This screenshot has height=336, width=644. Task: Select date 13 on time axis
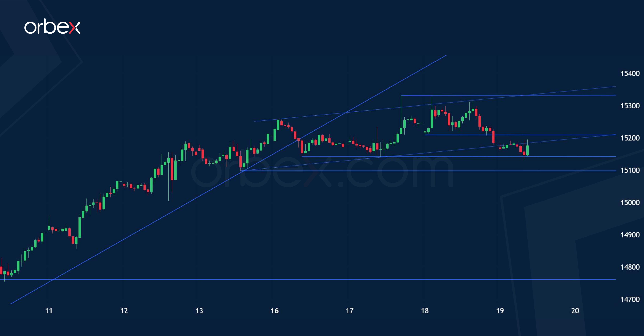tap(199, 311)
